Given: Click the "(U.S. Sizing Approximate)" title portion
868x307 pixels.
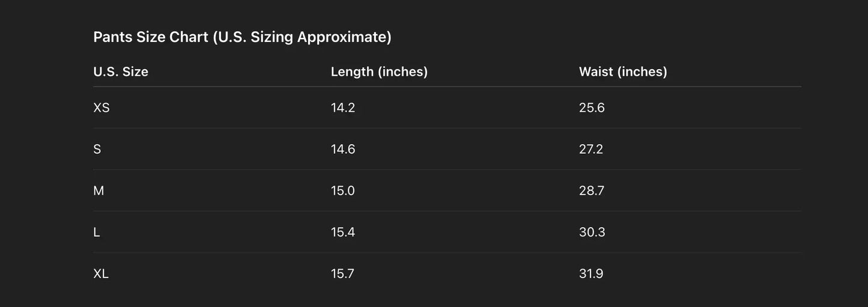Looking at the screenshot, I should tap(302, 37).
